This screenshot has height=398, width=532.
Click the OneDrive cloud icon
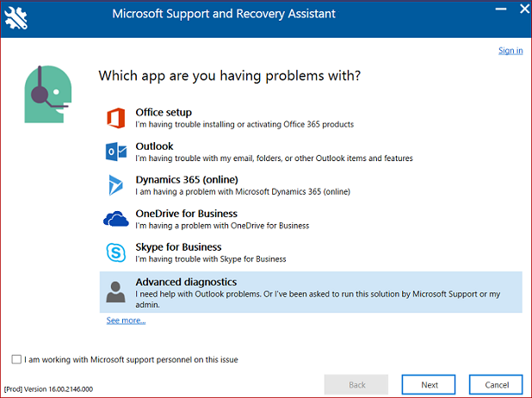pos(116,219)
